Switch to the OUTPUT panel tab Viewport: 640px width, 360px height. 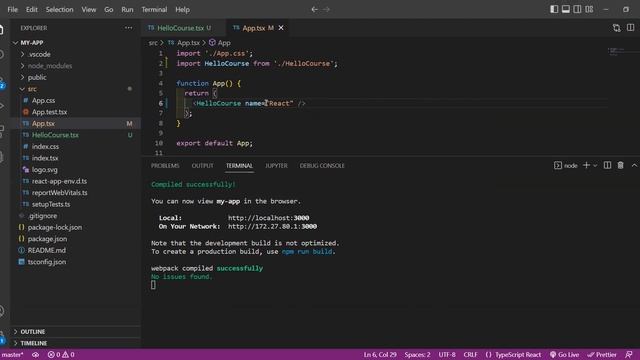click(202, 166)
